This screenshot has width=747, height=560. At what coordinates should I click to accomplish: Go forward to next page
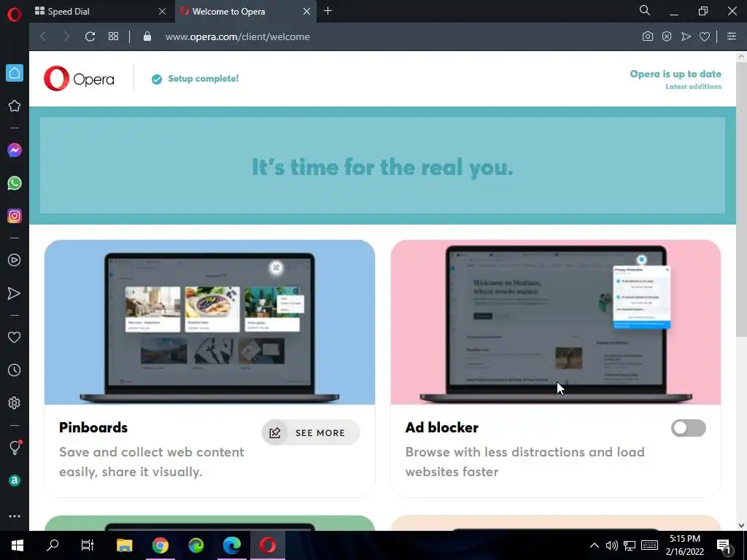click(66, 36)
